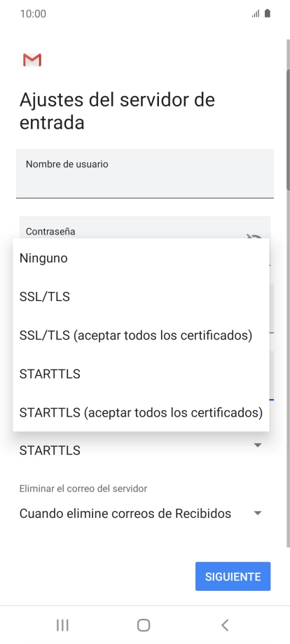Tap the home navigation icon
Screen dimensions: 290x644
coord(144,625)
